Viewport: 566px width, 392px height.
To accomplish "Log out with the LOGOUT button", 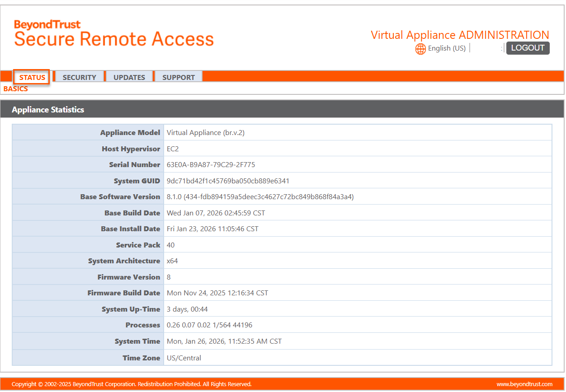I will coord(528,48).
